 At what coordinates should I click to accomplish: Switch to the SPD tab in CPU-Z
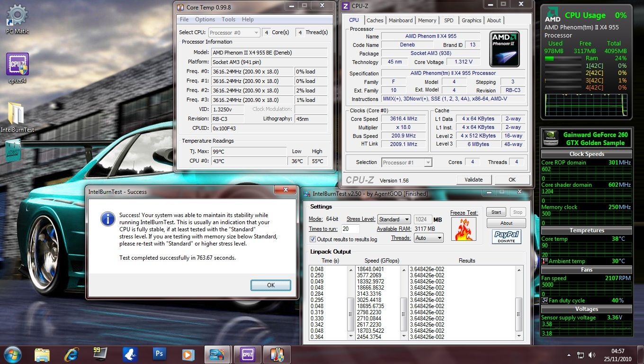point(448,20)
